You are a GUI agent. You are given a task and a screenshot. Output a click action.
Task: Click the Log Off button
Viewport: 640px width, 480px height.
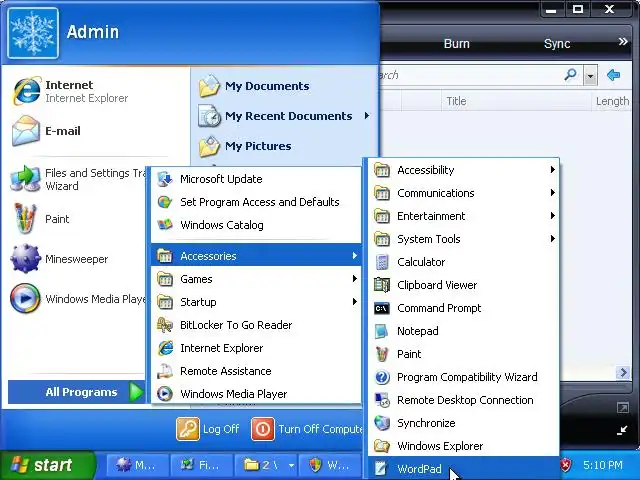point(208,429)
